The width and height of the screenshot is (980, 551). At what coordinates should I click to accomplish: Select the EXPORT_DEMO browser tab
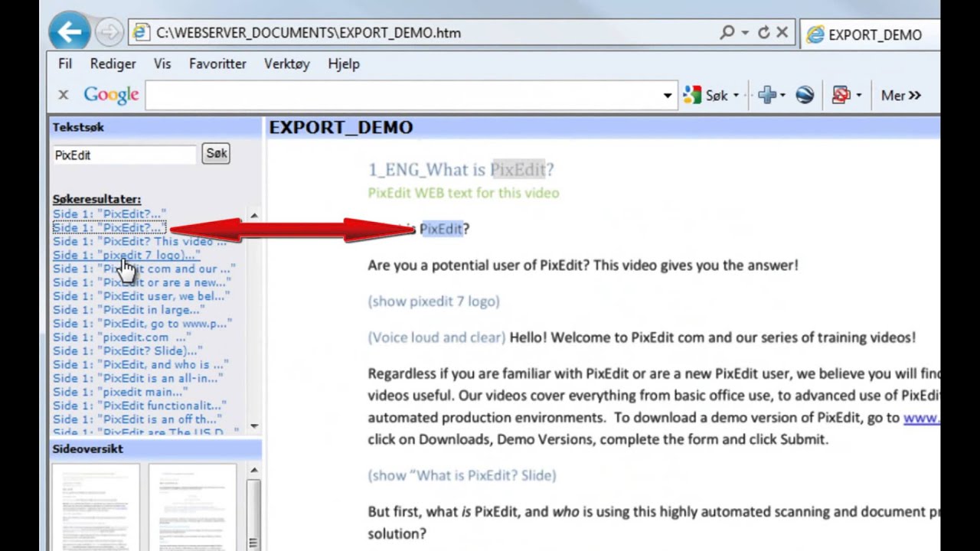click(x=870, y=34)
